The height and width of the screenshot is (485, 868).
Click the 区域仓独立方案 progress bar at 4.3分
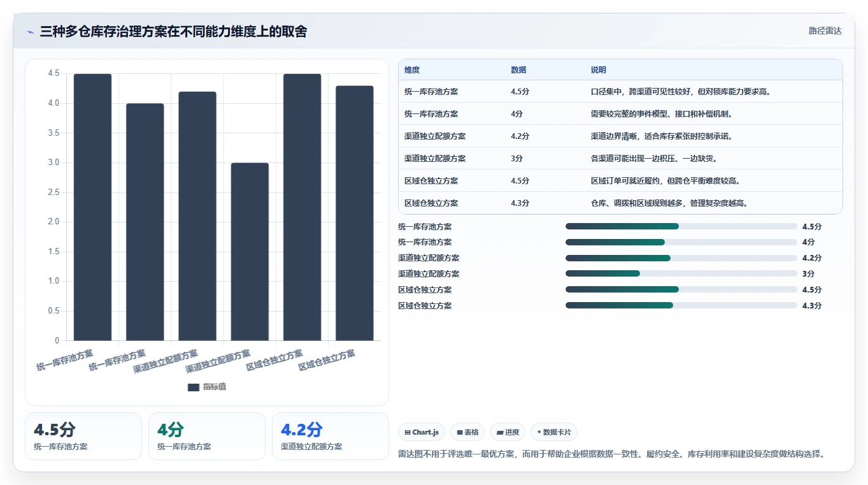tap(681, 305)
